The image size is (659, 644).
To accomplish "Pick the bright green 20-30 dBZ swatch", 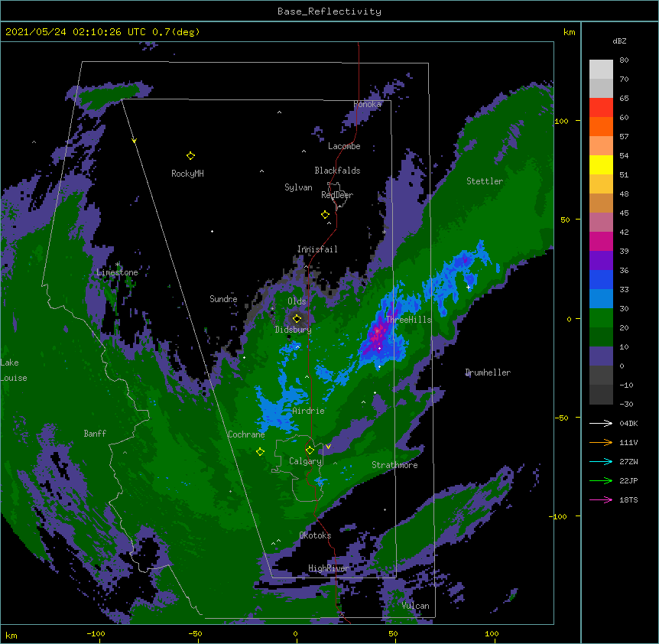I will click(x=601, y=318).
